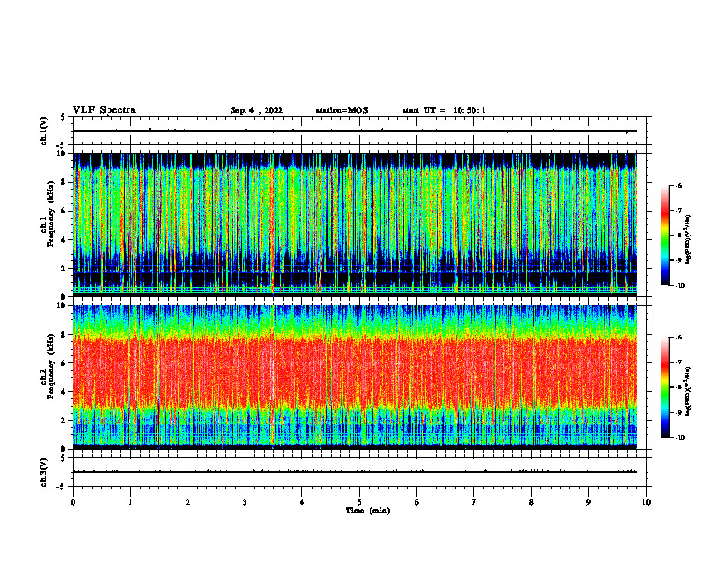
Task: Click the time axis tick label "7"
Action: click(474, 502)
